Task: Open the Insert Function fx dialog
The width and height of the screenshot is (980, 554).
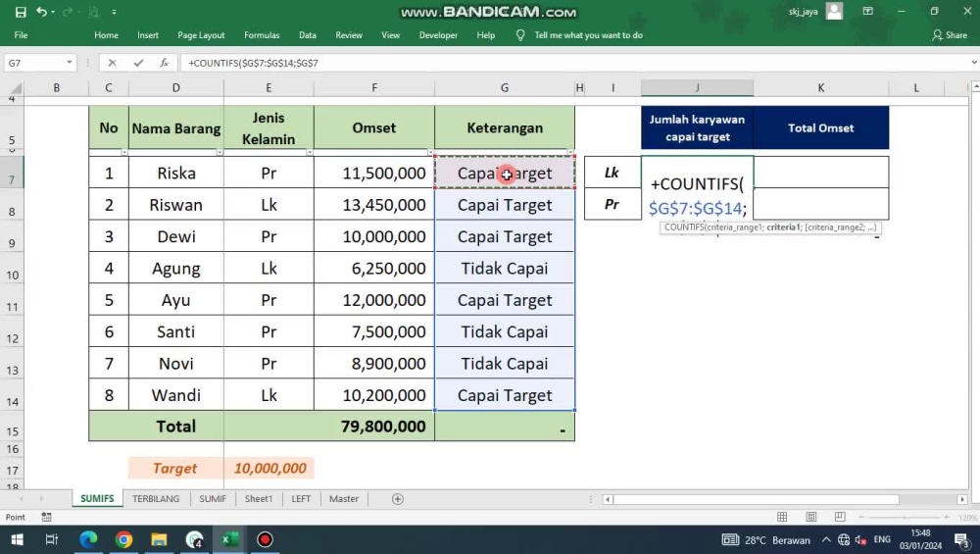Action: (164, 63)
